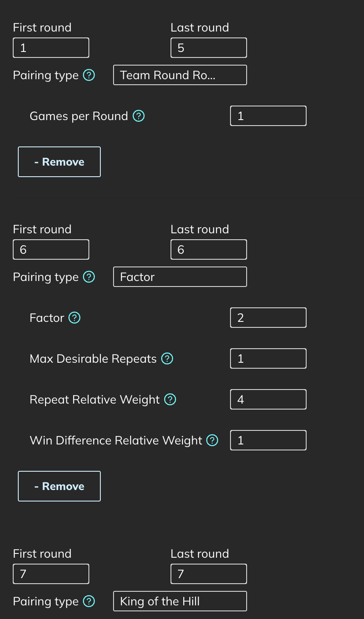Edit the Max Desirable Repeats field
364x619 pixels.
coord(268,359)
